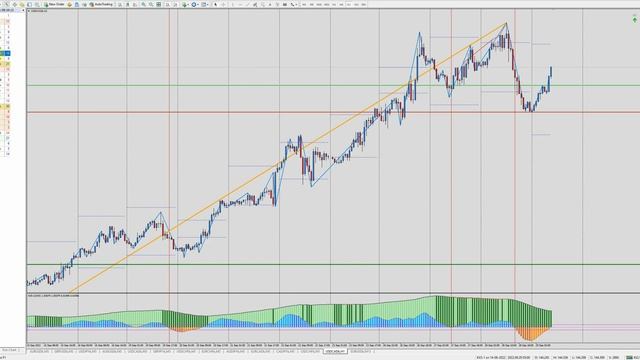
Task: Open the Periods clock dropdown
Action: click(195, 4)
